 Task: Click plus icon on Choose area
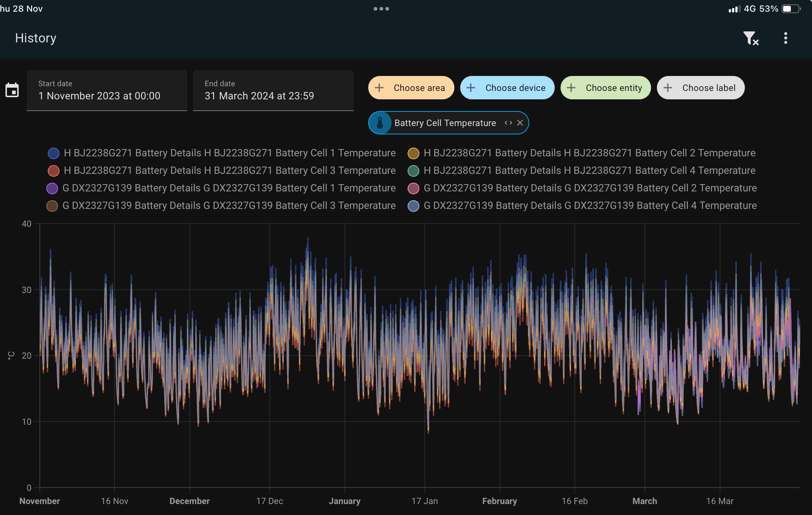pyautogui.click(x=379, y=88)
